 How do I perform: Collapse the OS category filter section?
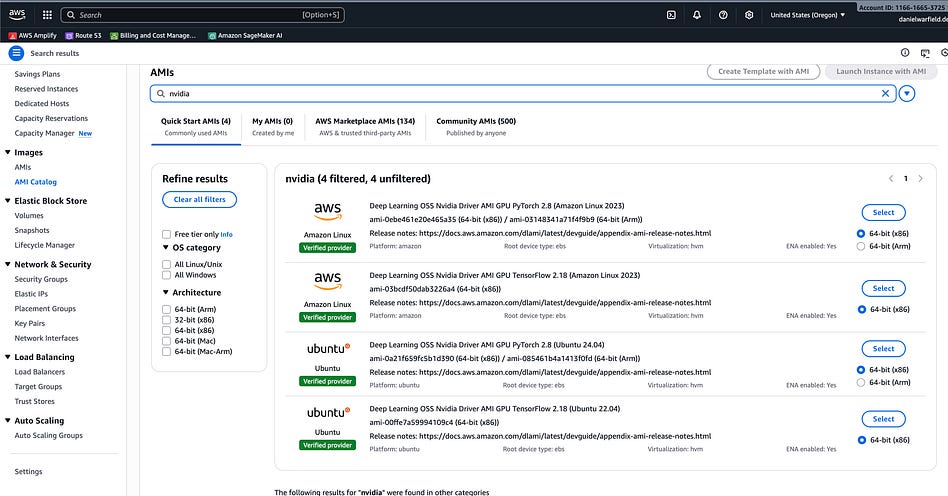pyautogui.click(x=166, y=247)
